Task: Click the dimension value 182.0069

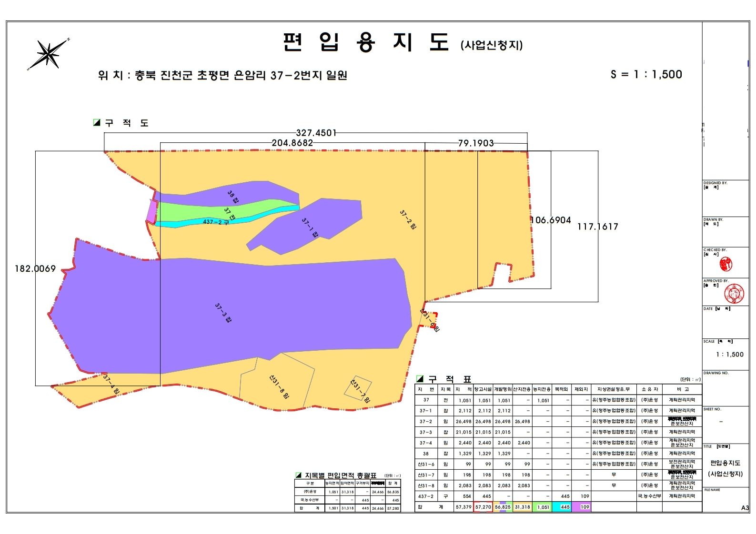Action: point(35,269)
